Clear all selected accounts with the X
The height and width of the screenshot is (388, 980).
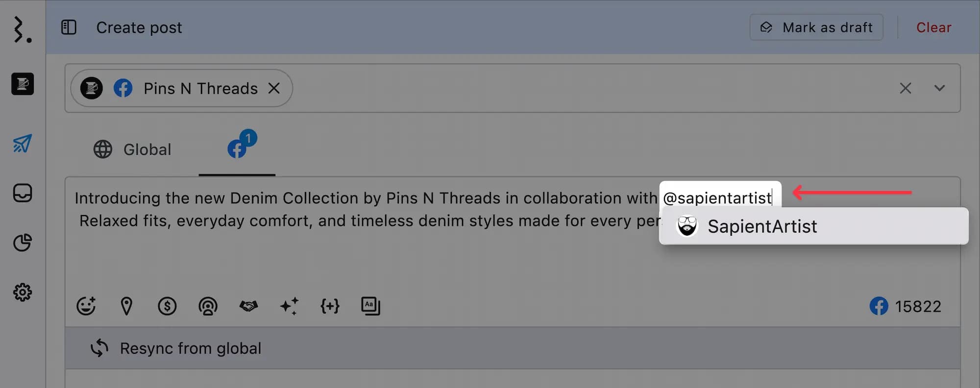906,88
